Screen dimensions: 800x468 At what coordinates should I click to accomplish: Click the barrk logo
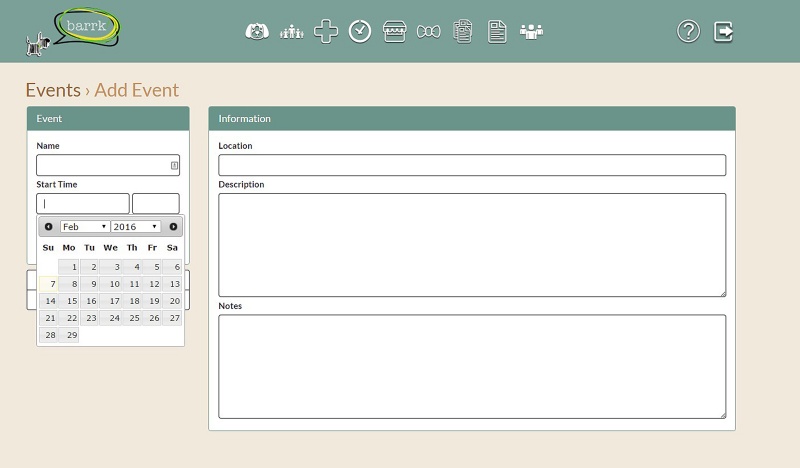pos(73,32)
